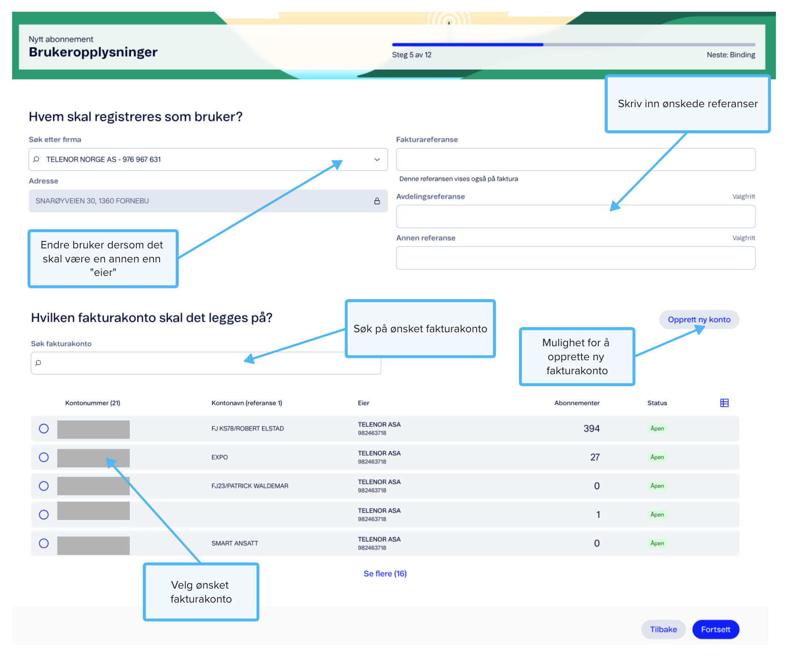
Task: Choose the FJ23/PATRICK WALDEMAR account radio button
Action: [44, 486]
